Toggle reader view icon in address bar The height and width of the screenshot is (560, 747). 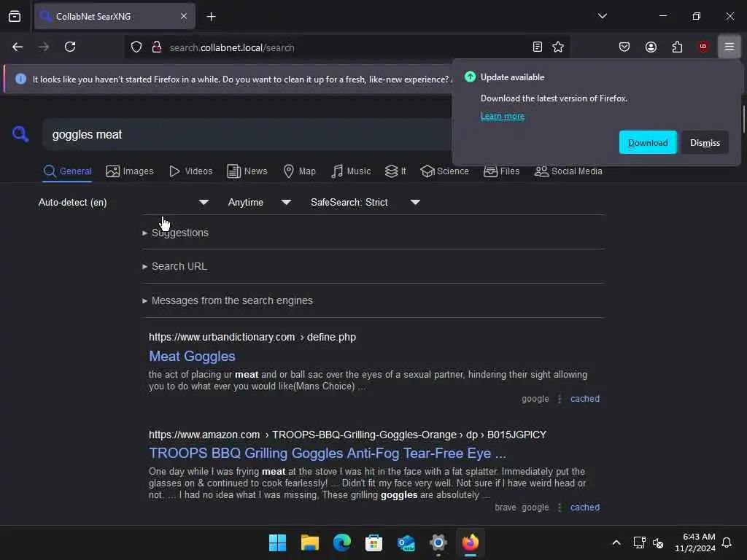[x=538, y=47]
